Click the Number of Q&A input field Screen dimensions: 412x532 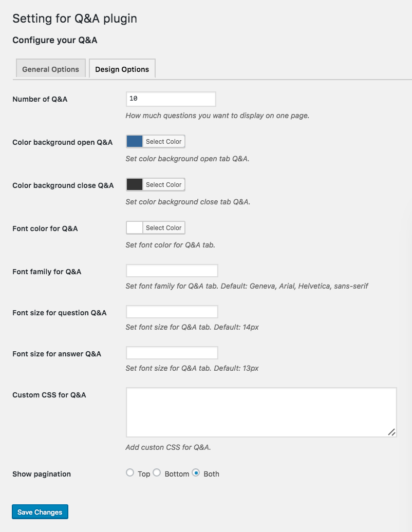coord(171,99)
